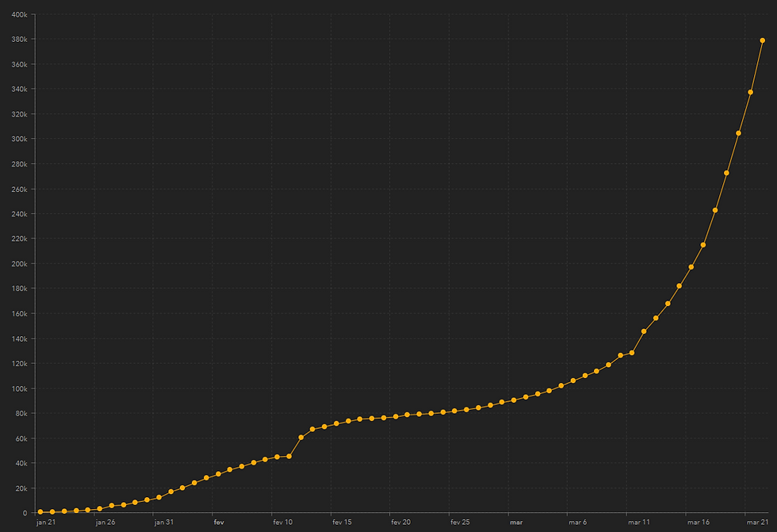Select the fev 15 x-axis label
The height and width of the screenshot is (532, 777).
[x=342, y=522]
